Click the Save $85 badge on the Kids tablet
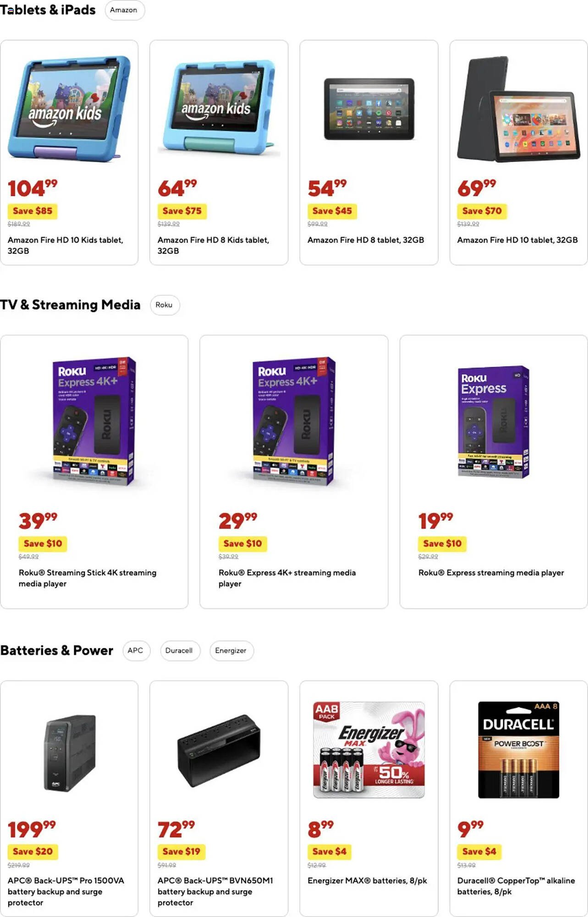The image size is (588, 917). [33, 211]
